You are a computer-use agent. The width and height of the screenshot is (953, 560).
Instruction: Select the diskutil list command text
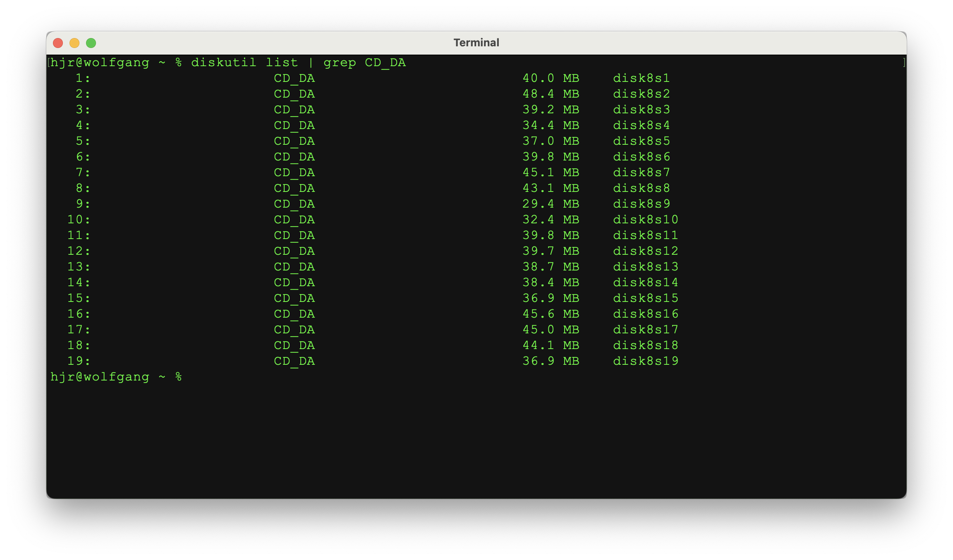tap(244, 62)
